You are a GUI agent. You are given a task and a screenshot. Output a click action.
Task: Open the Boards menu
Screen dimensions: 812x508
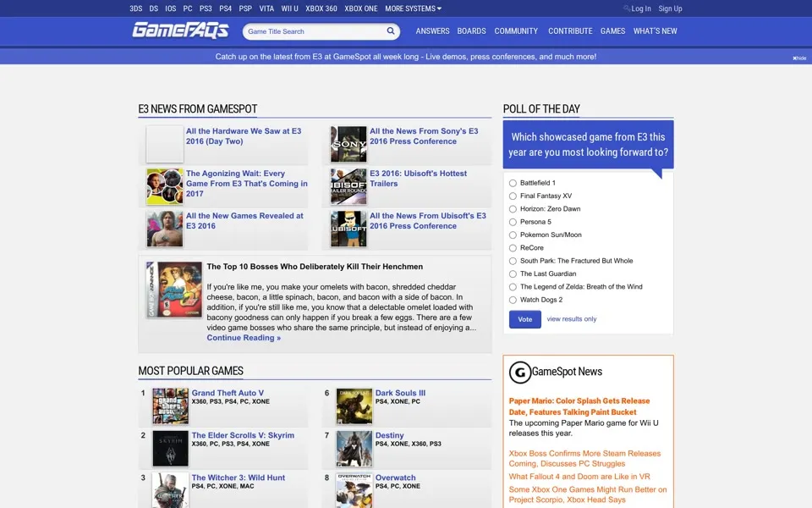point(471,31)
